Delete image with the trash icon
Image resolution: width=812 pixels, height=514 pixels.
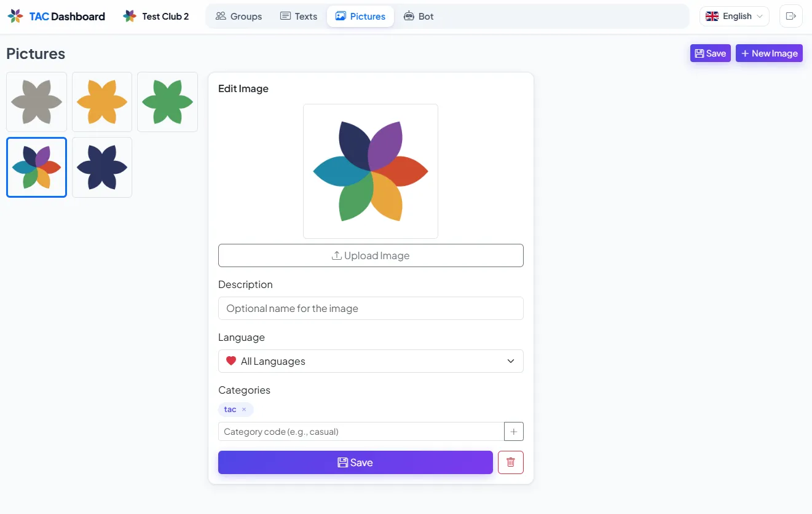[511, 462]
